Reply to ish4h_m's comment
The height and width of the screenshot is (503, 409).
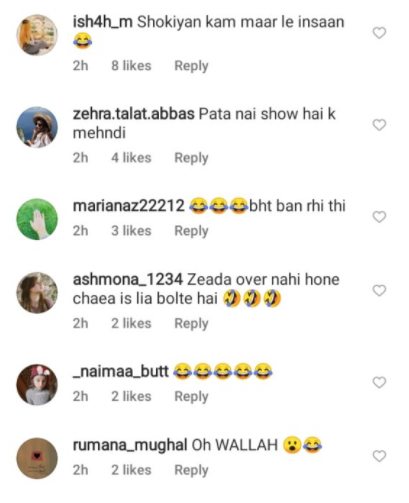tap(191, 66)
